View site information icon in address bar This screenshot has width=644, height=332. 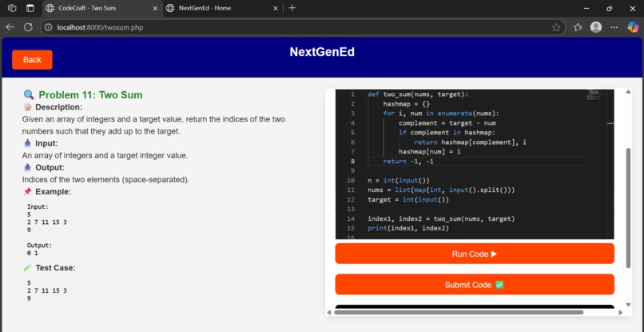pos(49,27)
